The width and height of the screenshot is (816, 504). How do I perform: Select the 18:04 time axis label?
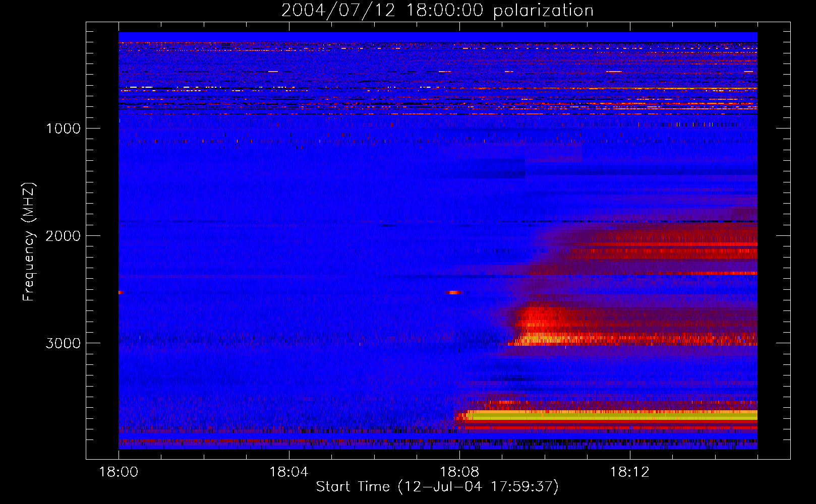pyautogui.click(x=289, y=472)
